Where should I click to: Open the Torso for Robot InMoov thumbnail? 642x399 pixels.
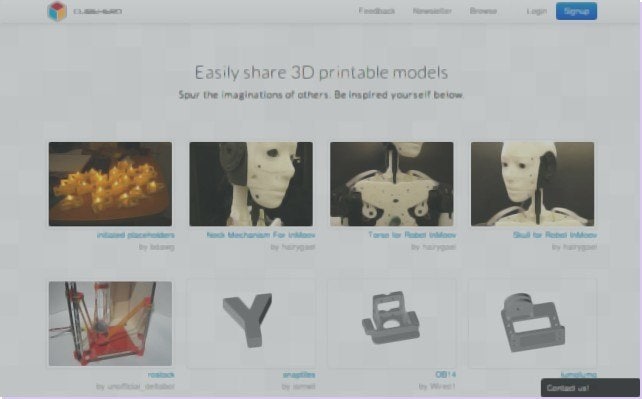[392, 184]
